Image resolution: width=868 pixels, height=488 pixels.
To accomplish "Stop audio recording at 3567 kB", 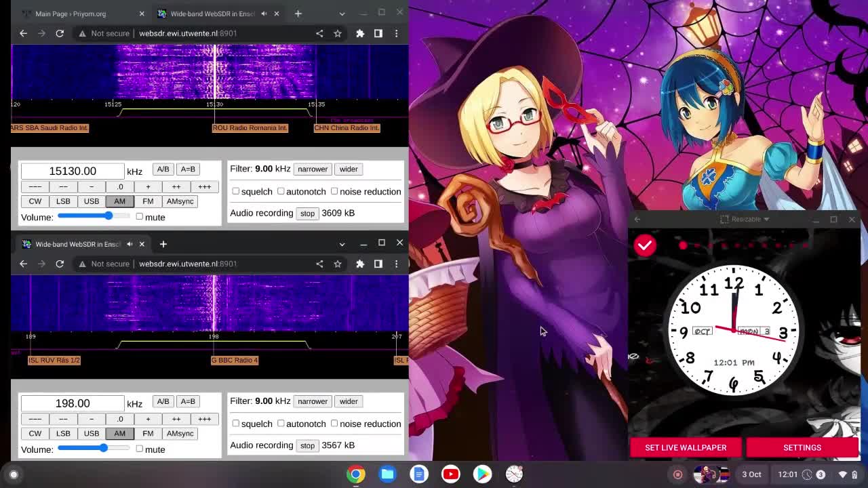I will click(x=307, y=445).
